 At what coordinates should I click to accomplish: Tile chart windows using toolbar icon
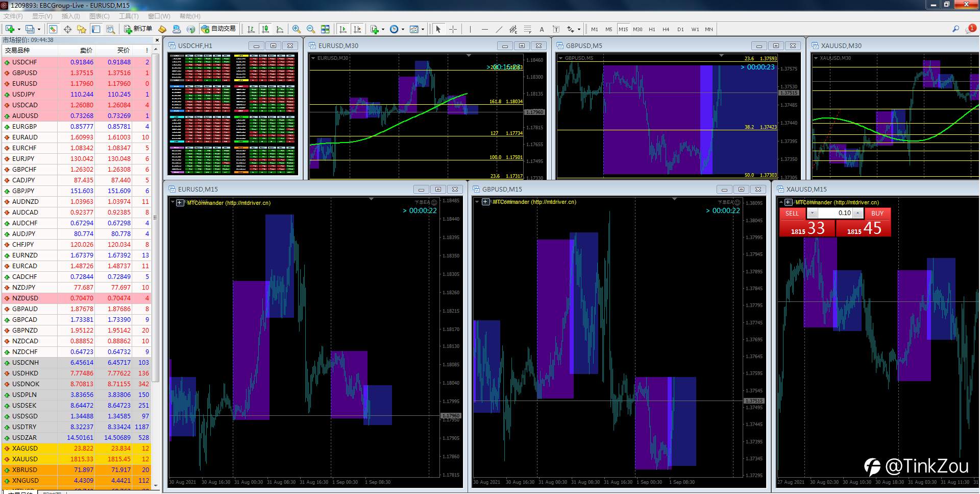[x=325, y=29]
